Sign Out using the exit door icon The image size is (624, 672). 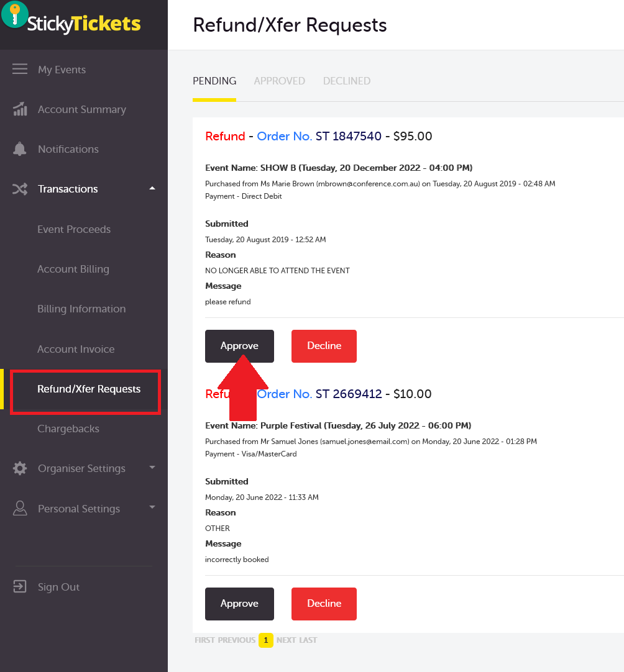(20, 586)
